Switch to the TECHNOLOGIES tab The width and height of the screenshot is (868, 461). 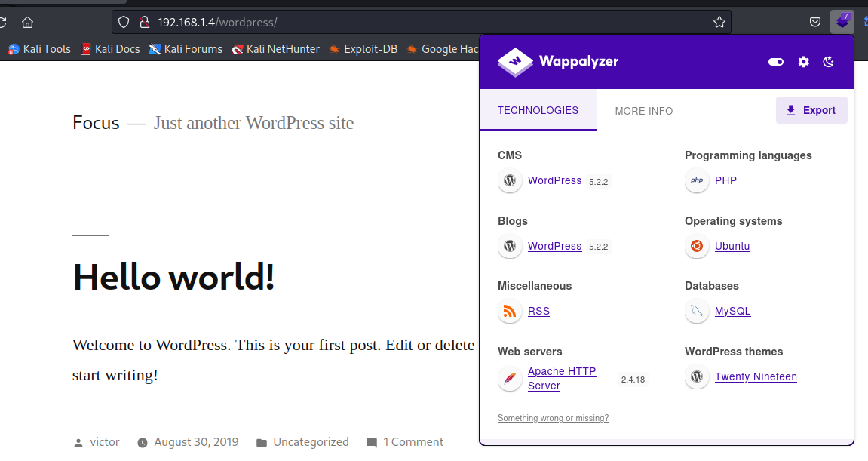click(x=538, y=110)
